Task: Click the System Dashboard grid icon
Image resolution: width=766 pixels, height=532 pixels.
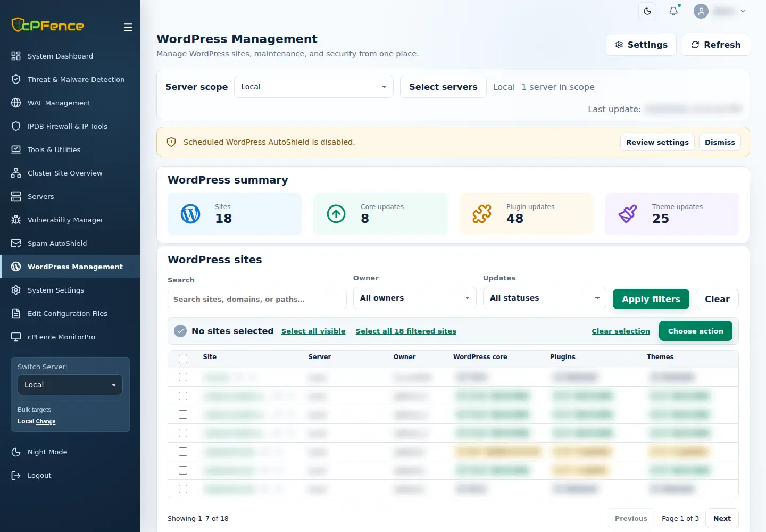Action: pyautogui.click(x=16, y=56)
